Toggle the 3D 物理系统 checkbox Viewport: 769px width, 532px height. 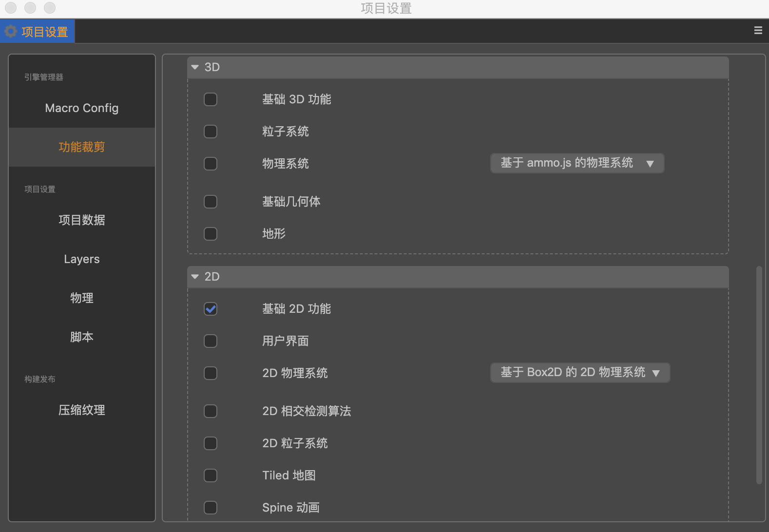[x=211, y=164]
